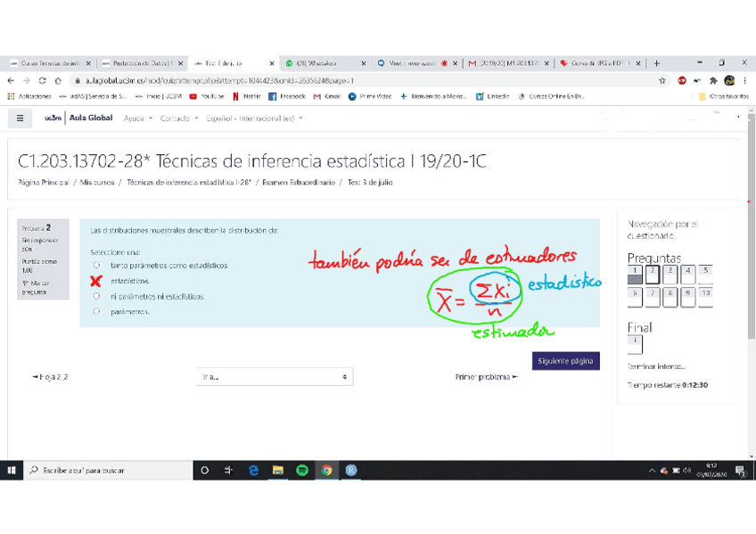Screen dimensions: 756x534
Task: Open File Explorer from taskbar
Action: click(x=278, y=471)
